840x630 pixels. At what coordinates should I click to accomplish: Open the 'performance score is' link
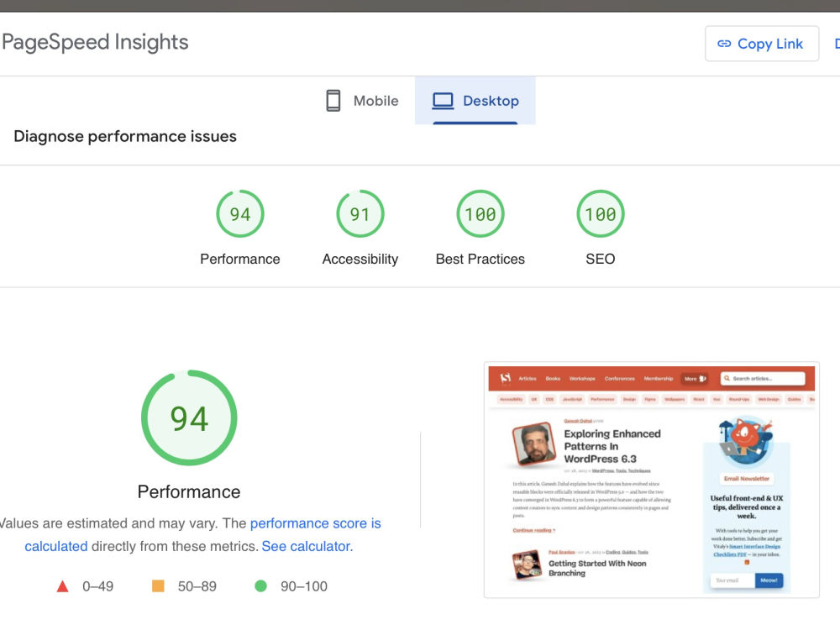(316, 523)
